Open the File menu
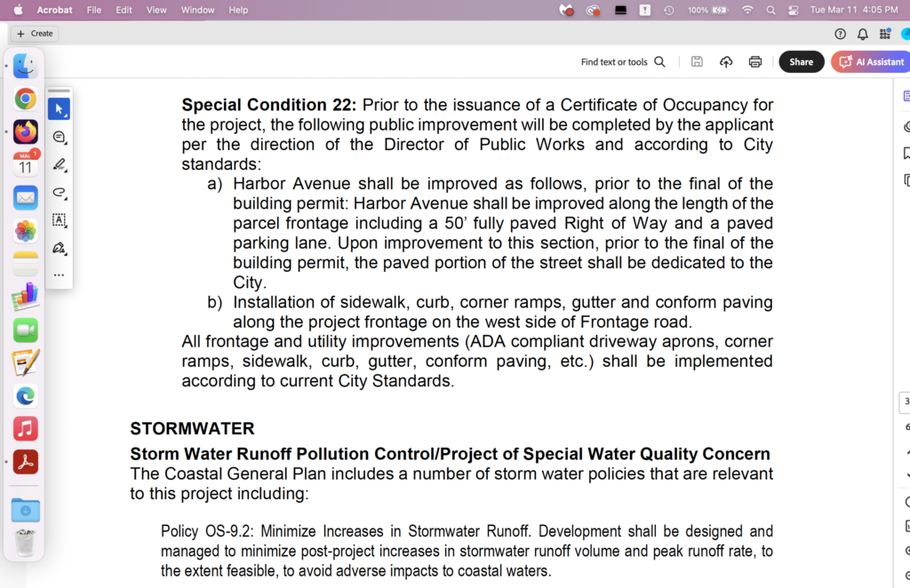Screen dimensions: 910x588 [94, 10]
